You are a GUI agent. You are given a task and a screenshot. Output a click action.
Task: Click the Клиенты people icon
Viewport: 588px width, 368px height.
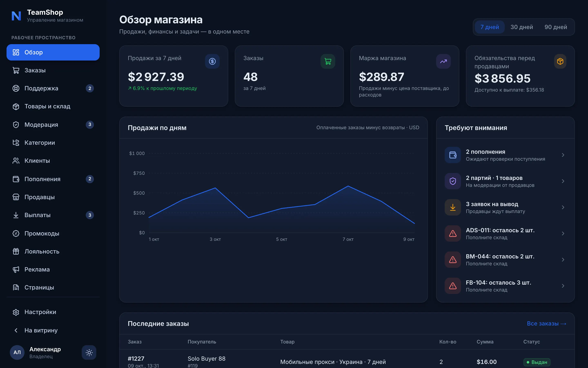tap(16, 161)
